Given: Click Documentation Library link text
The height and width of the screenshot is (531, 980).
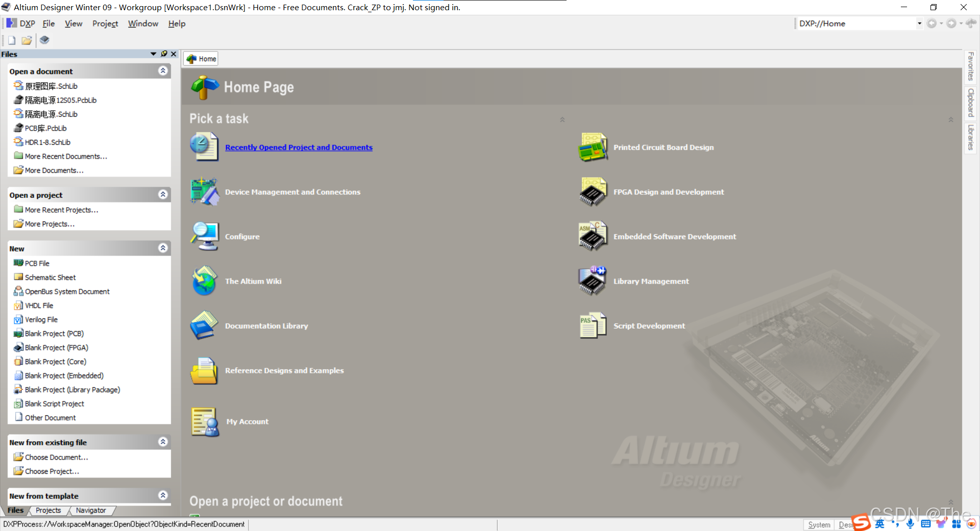Looking at the screenshot, I should [x=266, y=325].
